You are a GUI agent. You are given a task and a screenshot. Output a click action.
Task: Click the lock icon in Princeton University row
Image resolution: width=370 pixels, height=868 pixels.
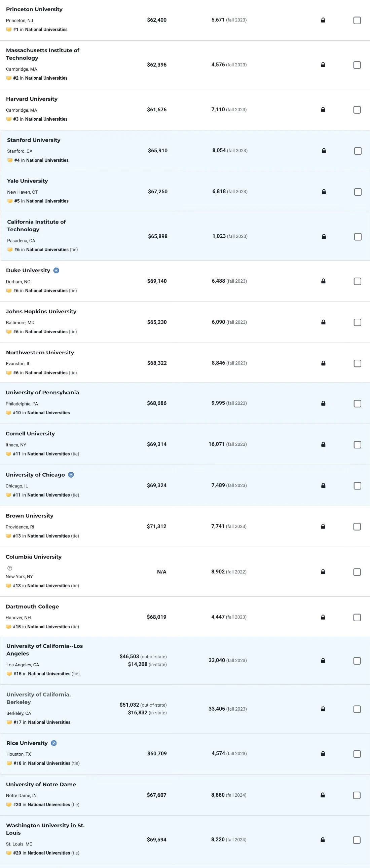[x=323, y=20]
